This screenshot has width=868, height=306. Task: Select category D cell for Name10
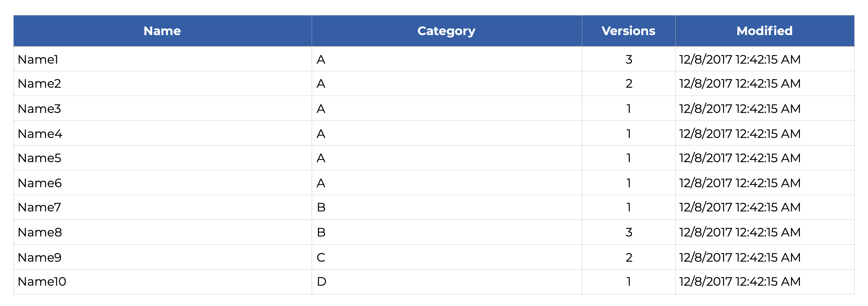click(322, 282)
